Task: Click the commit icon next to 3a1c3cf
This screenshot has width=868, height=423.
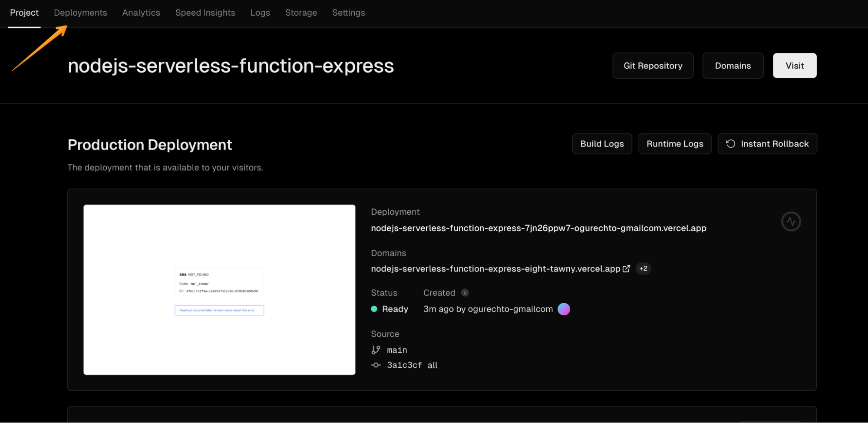Action: point(375,365)
